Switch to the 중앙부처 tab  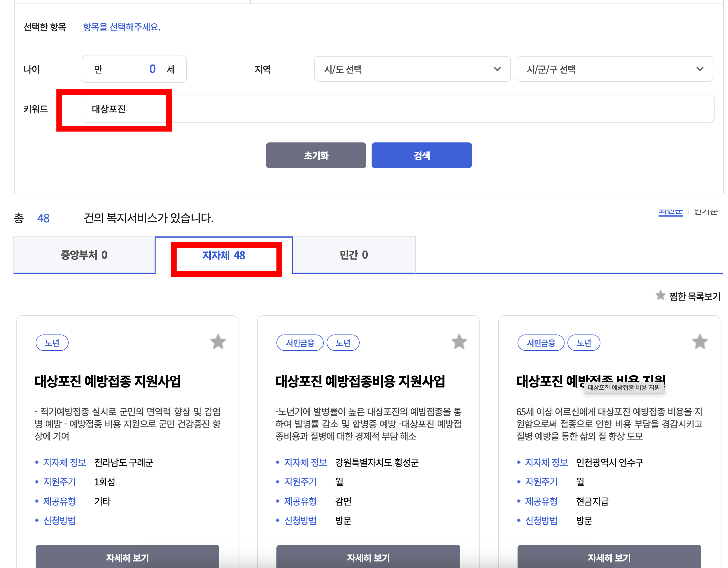coord(84,255)
